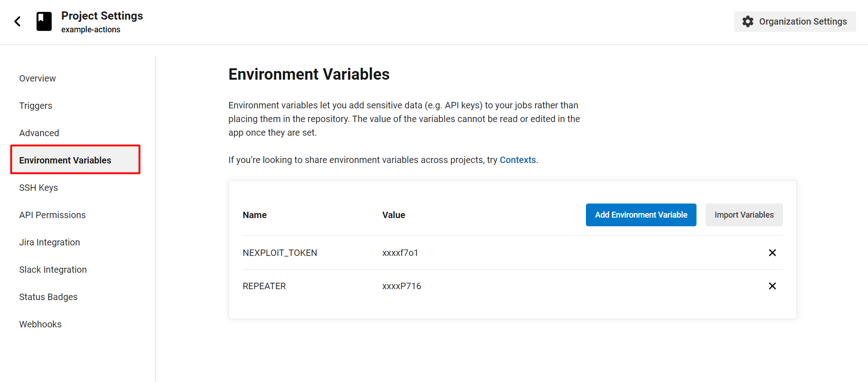Delete the NEXPLOIT_TOKEN variable with its X
The width and height of the screenshot is (868, 382).
point(772,253)
